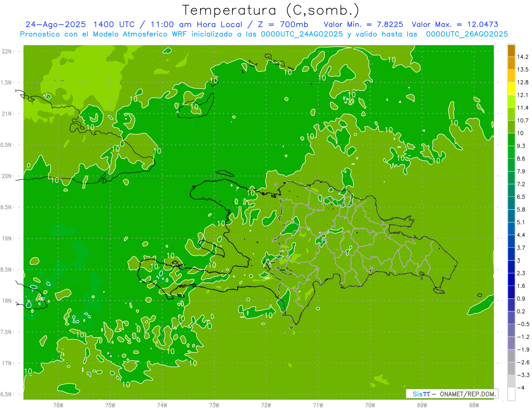Click the '11.4' color scale value
Image resolution: width=532 pixels, height=411 pixels.
tap(524, 108)
